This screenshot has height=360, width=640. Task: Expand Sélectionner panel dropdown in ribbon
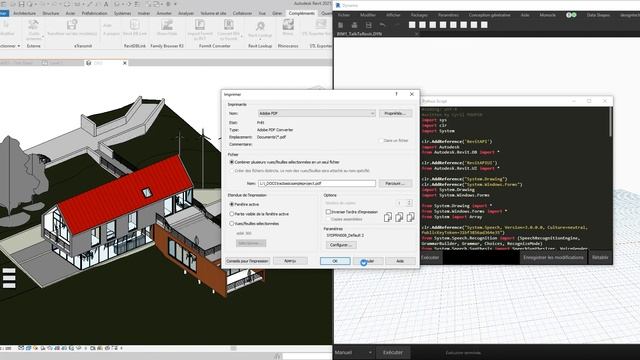point(19,46)
